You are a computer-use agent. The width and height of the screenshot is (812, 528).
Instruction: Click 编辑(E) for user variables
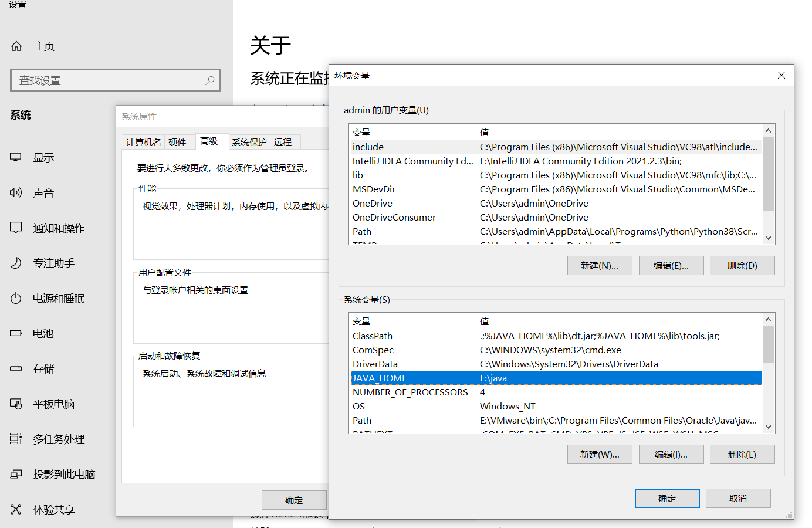671,265
